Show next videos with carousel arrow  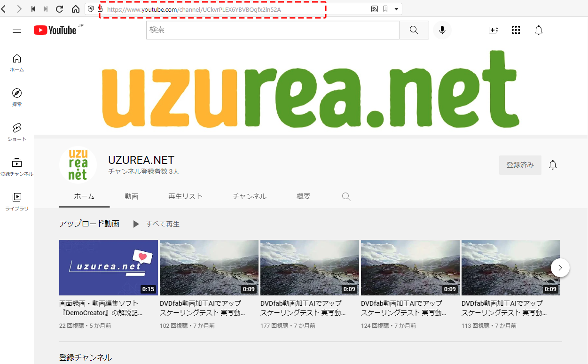click(x=560, y=268)
